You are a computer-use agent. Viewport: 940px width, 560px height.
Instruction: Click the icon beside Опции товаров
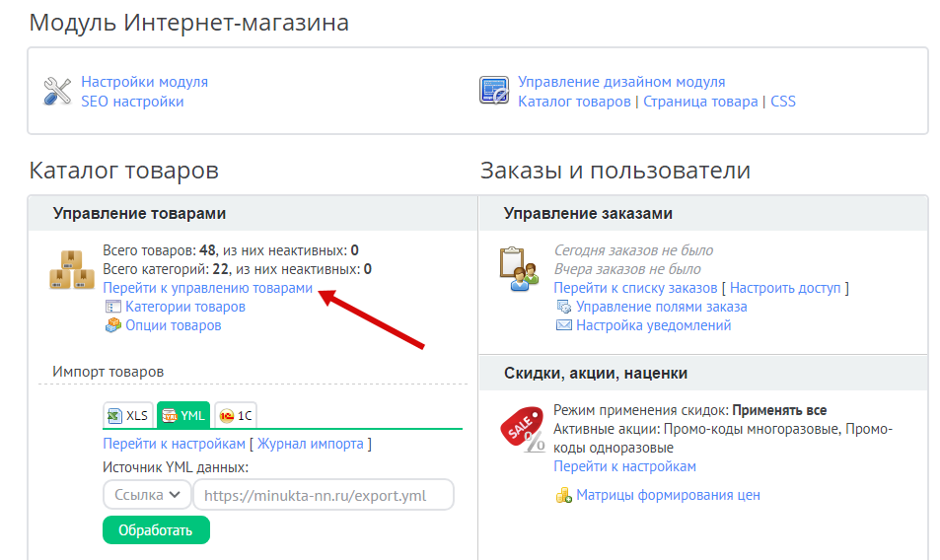[112, 325]
